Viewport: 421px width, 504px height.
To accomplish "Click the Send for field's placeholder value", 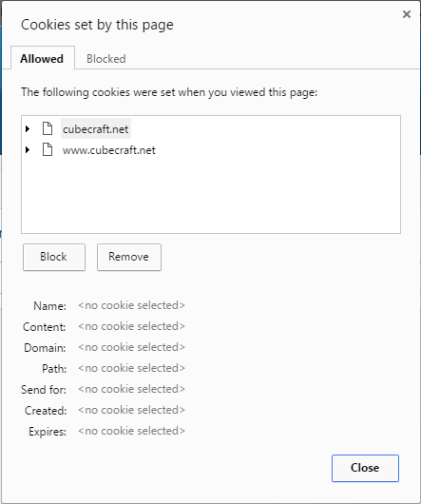I will pos(131,389).
